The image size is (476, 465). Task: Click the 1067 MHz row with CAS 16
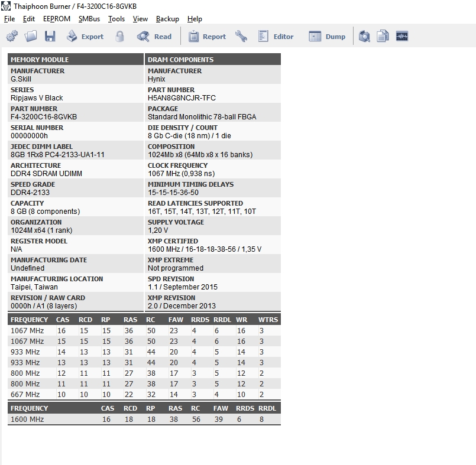pyautogui.click(x=144, y=331)
